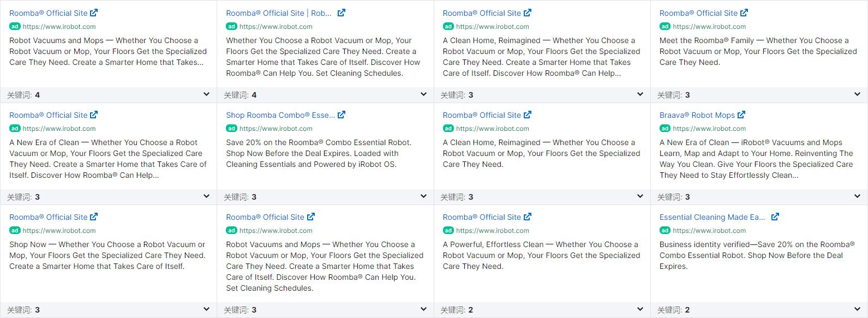Expand keywords chevron under Roomba® Official Site | Rob... ad
Screen dimensions: 868x318
pos(423,94)
